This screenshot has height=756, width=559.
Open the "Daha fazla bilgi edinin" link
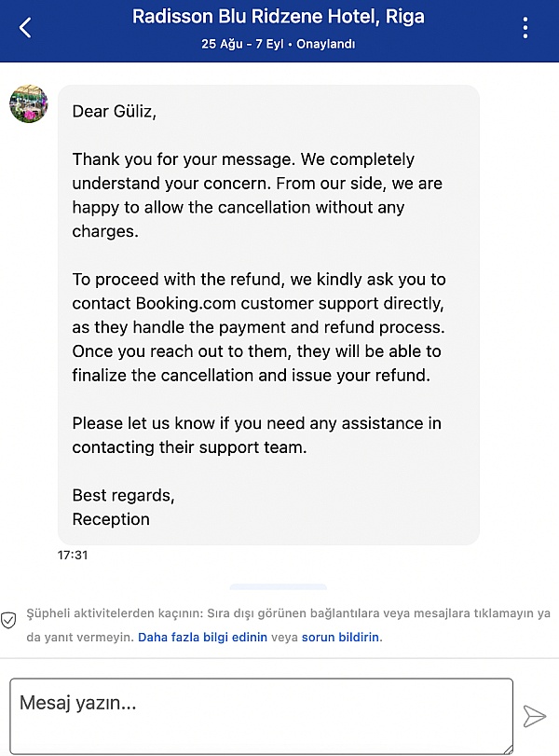click(202, 638)
